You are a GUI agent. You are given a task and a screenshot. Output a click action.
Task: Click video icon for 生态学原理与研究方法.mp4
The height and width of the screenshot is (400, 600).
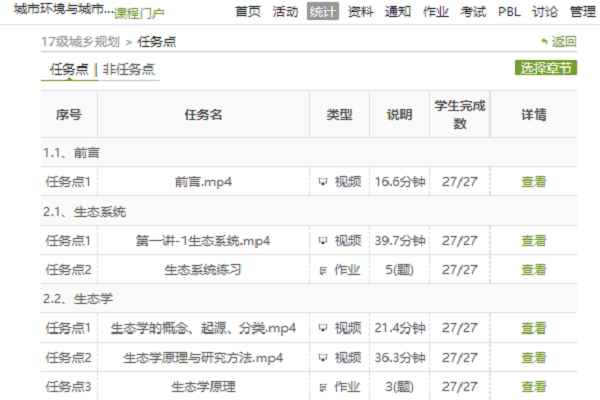tap(323, 358)
